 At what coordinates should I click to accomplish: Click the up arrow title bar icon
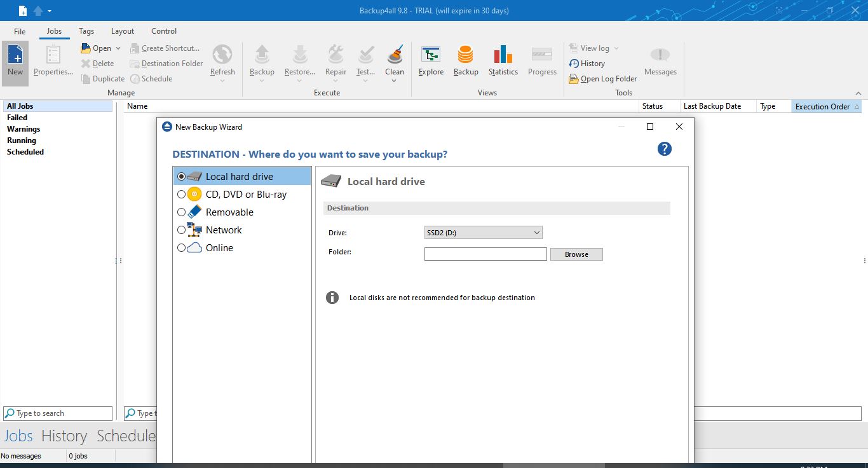click(38, 11)
